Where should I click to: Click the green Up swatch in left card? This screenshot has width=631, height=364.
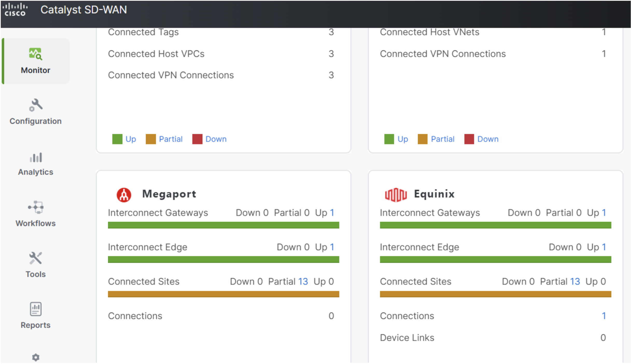click(117, 139)
